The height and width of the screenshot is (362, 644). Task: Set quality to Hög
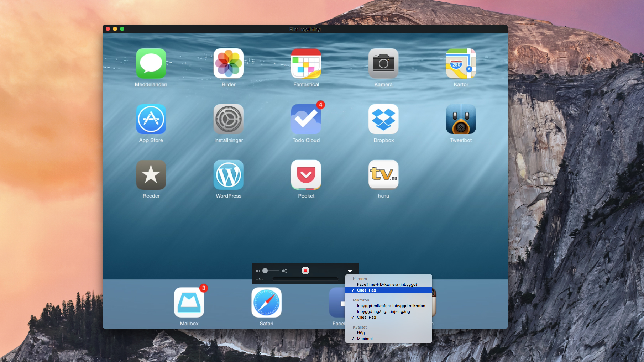[x=389, y=333]
